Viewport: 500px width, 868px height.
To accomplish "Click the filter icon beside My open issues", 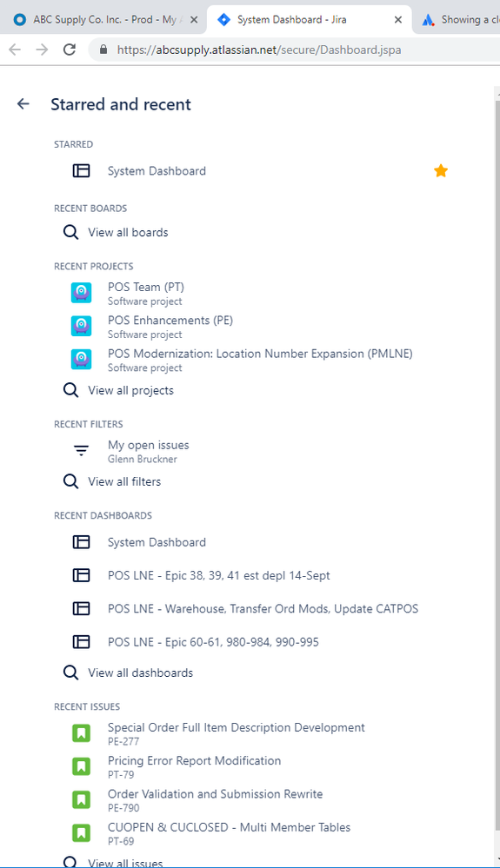I will click(82, 451).
